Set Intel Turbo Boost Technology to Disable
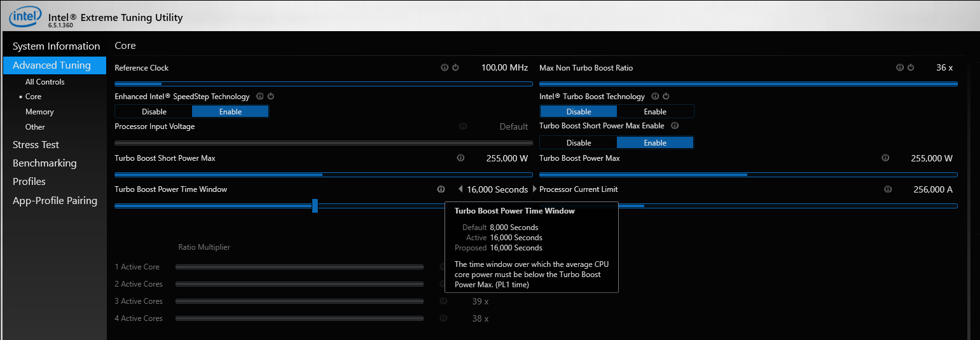The width and height of the screenshot is (980, 340). [x=579, y=111]
